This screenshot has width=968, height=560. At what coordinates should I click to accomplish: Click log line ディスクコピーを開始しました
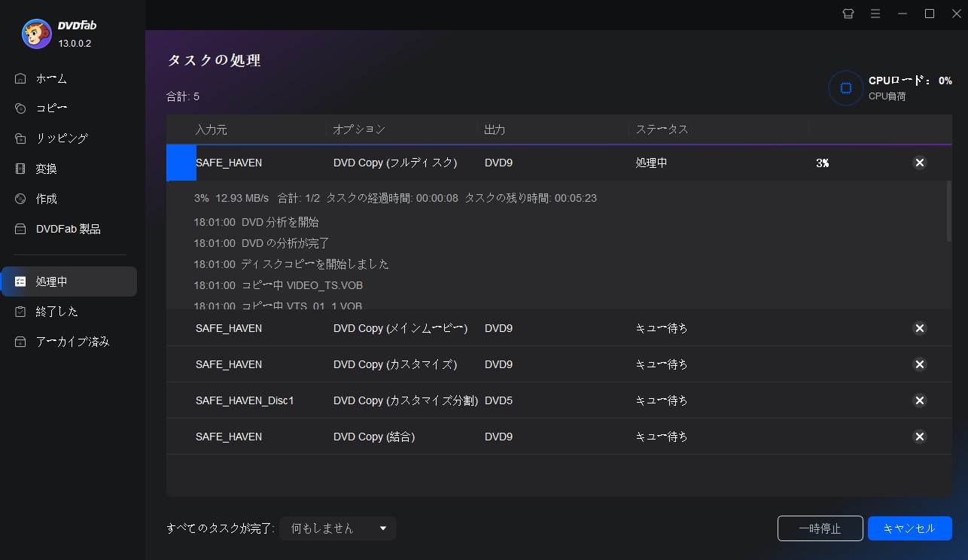pos(291,264)
